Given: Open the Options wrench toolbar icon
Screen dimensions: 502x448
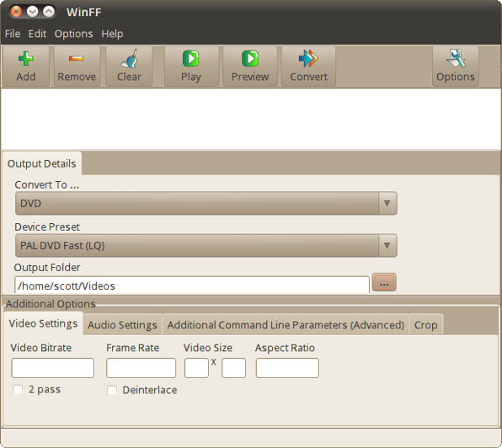Looking at the screenshot, I should point(456,58).
